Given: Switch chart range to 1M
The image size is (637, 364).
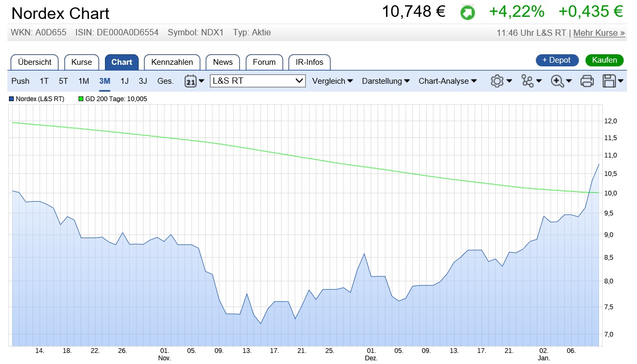Looking at the screenshot, I should [x=84, y=81].
